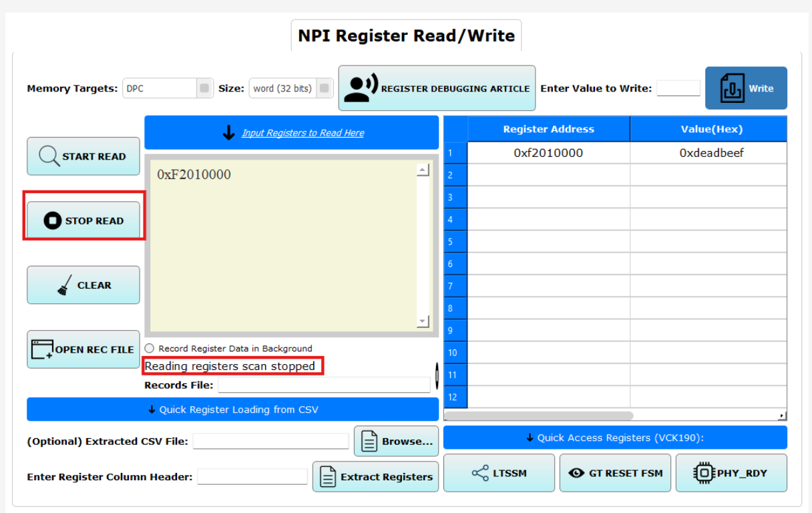Image resolution: width=812 pixels, height=513 pixels.
Task: Click the Browse... button text
Action: [407, 441]
